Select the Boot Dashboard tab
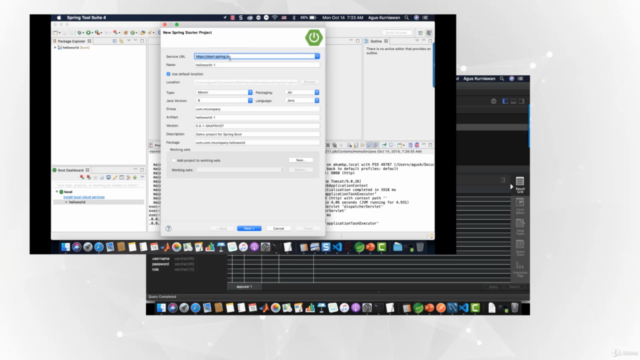Screen dimensions: 640x360 [70, 170]
